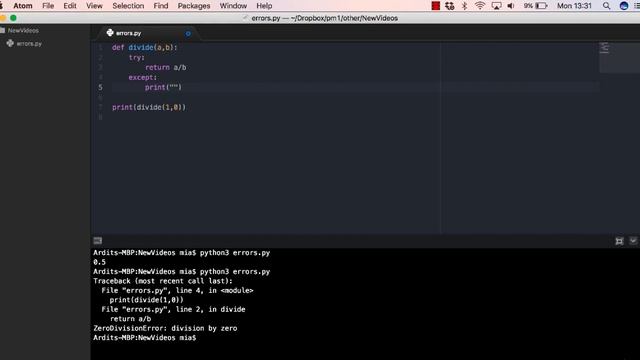
Task: Place cursor on 'return a/b' in editor
Action: (x=165, y=67)
